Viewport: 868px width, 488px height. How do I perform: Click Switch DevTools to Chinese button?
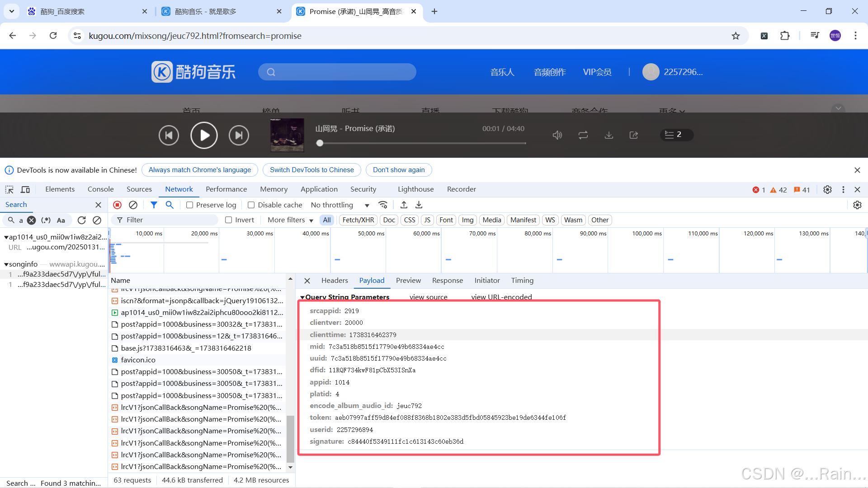coord(311,170)
